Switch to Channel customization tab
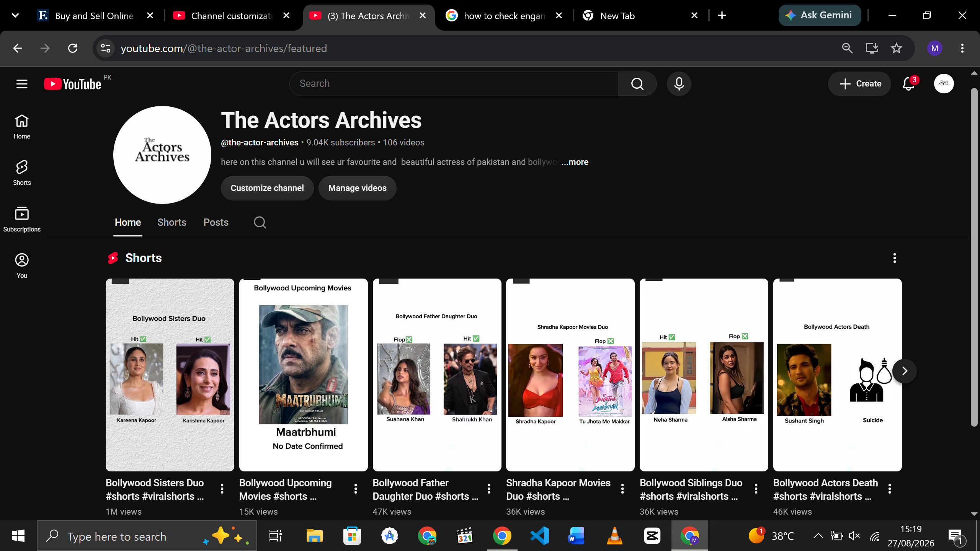The width and height of the screenshot is (980, 551). 231,16
